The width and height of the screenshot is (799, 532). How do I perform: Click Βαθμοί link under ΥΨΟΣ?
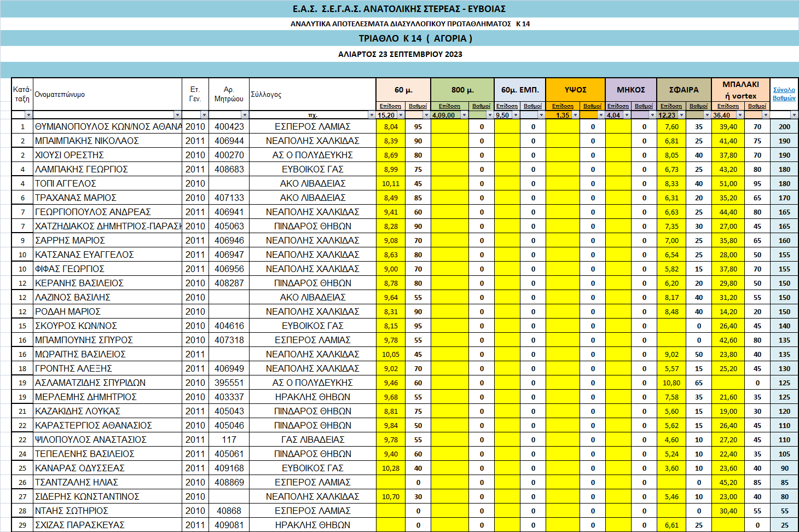point(593,106)
